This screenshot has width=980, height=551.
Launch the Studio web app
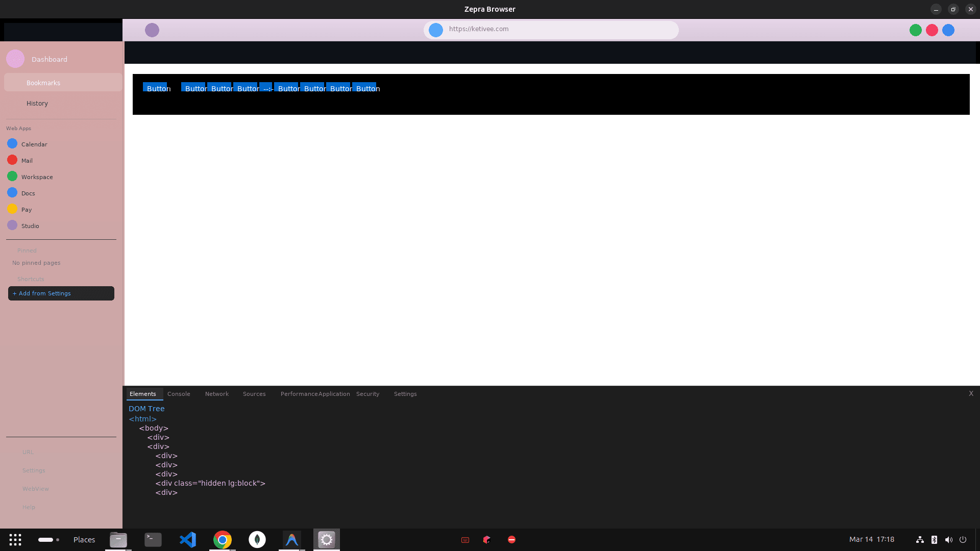coord(30,226)
